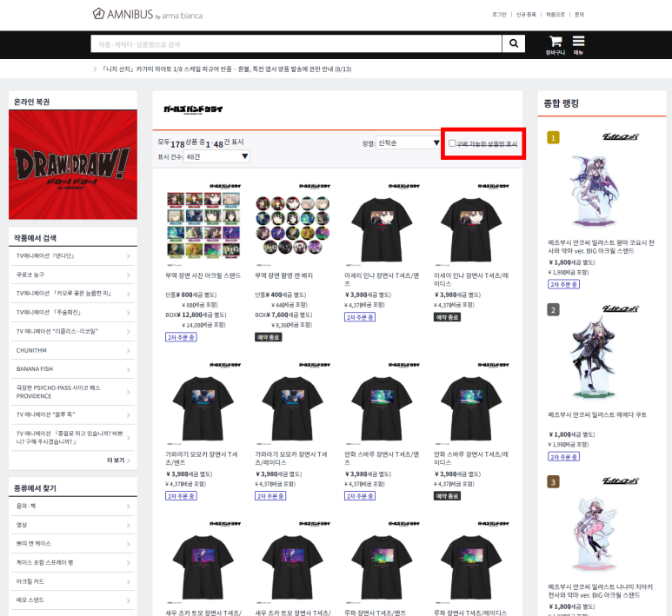672x616 pixels.
Task: Click the 신규 등록 link
Action: click(526, 15)
